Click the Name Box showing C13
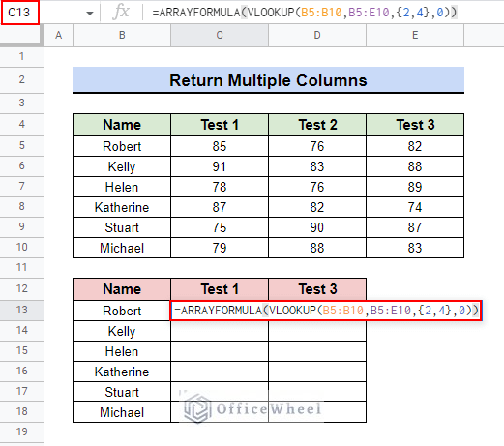The width and height of the screenshot is (504, 446). (20, 13)
